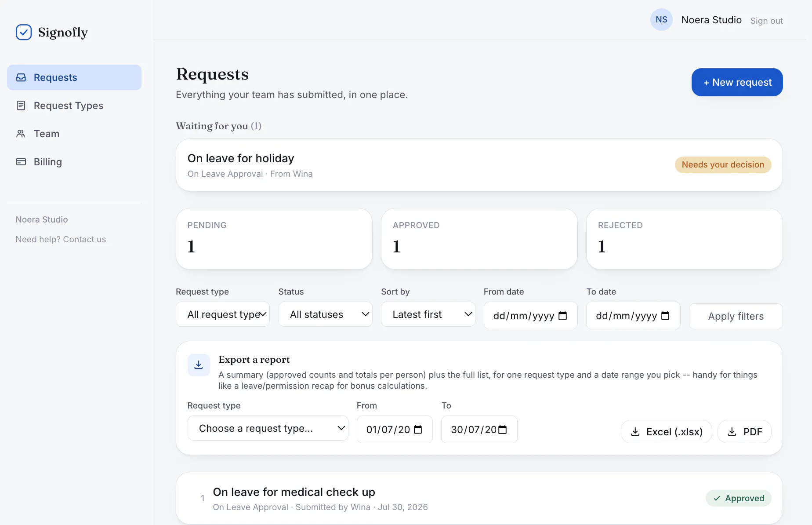Click the To date filter field

[633, 316]
